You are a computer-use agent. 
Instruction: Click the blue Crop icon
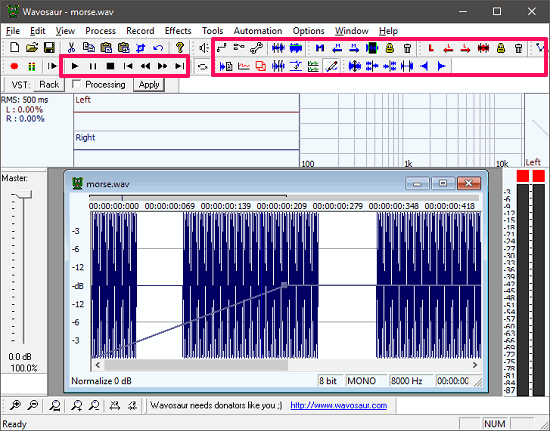click(x=140, y=47)
